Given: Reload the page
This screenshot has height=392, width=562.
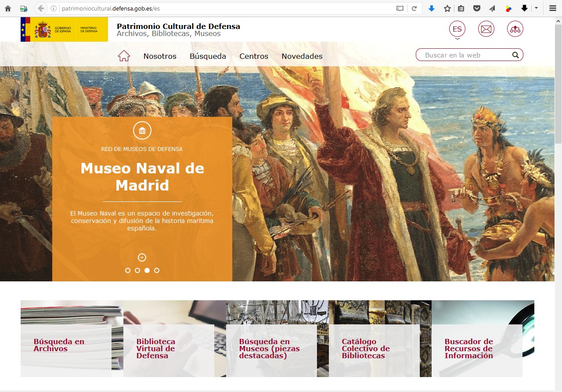Looking at the screenshot, I should pos(414,8).
